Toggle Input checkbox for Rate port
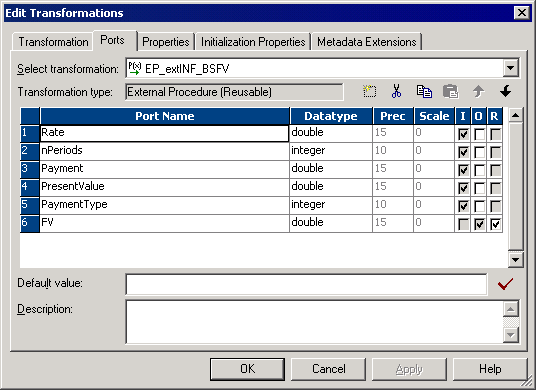 click(x=463, y=134)
